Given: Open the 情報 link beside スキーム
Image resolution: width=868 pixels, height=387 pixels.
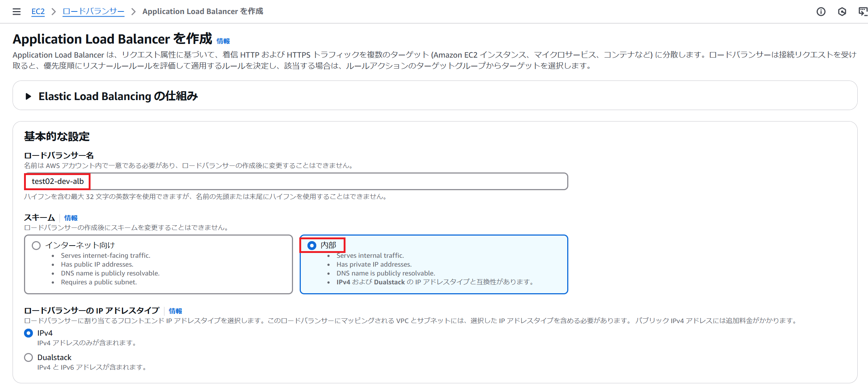Looking at the screenshot, I should click(71, 218).
